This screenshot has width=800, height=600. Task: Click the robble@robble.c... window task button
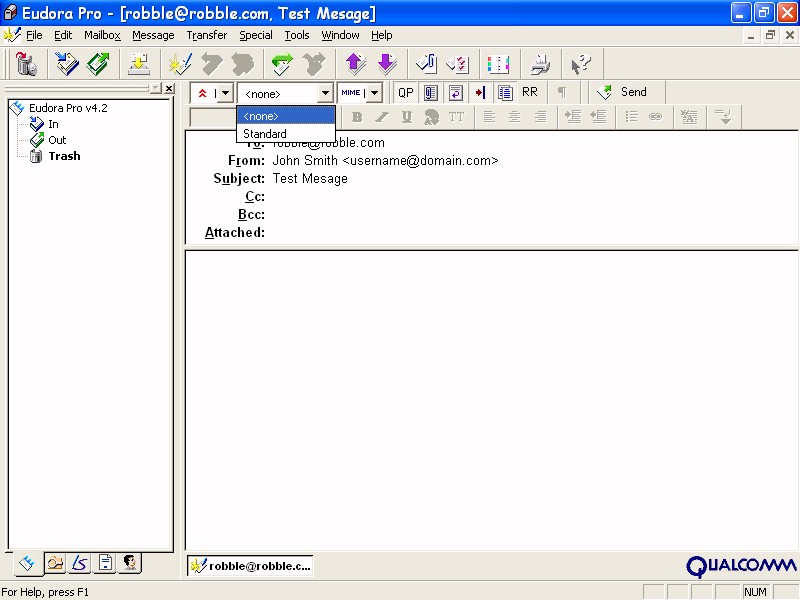(x=250, y=565)
